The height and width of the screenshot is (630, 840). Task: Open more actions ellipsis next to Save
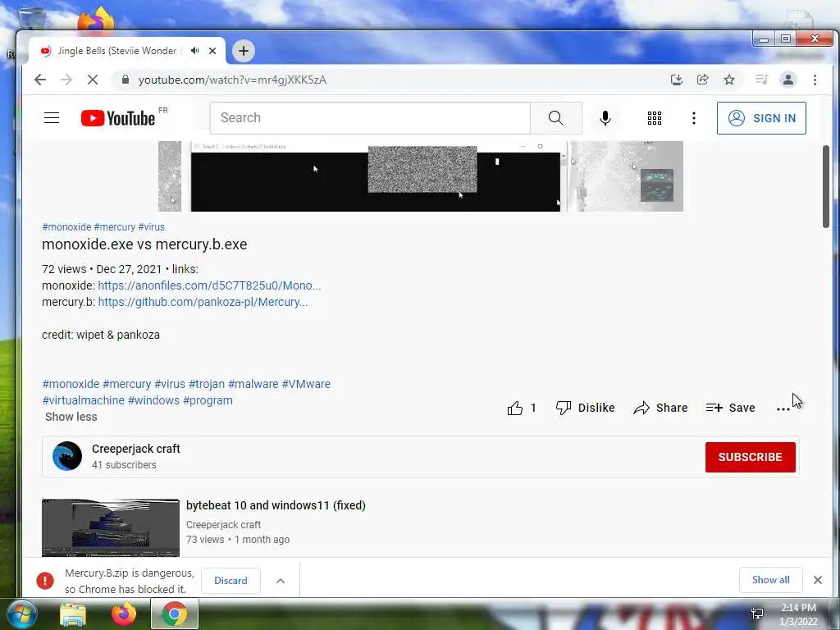(x=783, y=409)
